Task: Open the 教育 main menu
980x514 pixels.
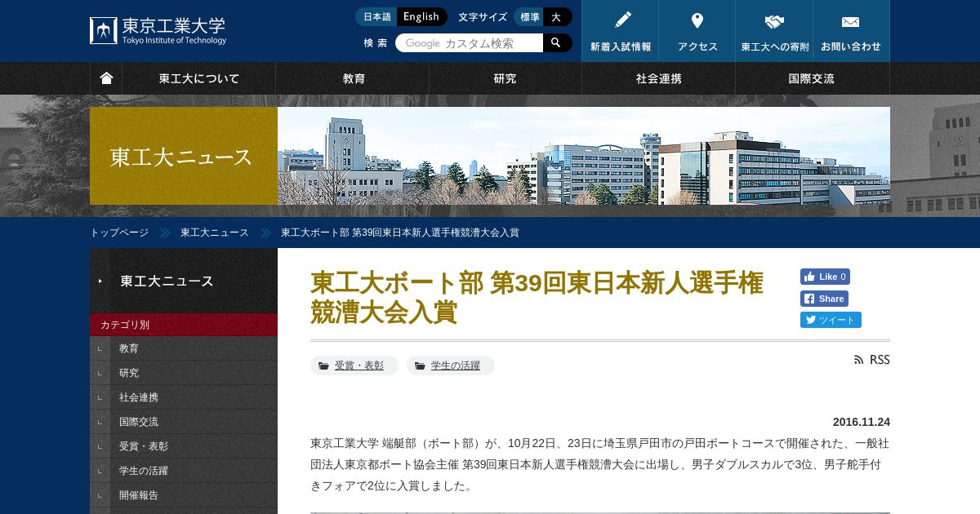Action: [x=353, y=78]
